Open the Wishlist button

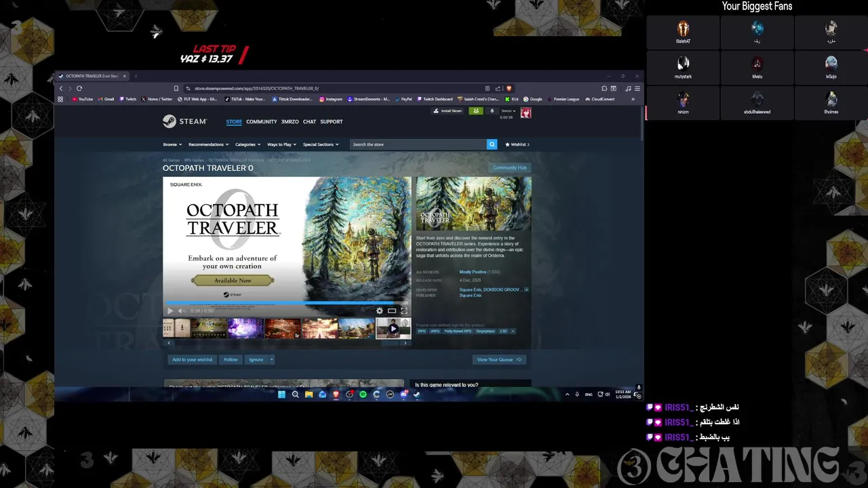[517, 144]
